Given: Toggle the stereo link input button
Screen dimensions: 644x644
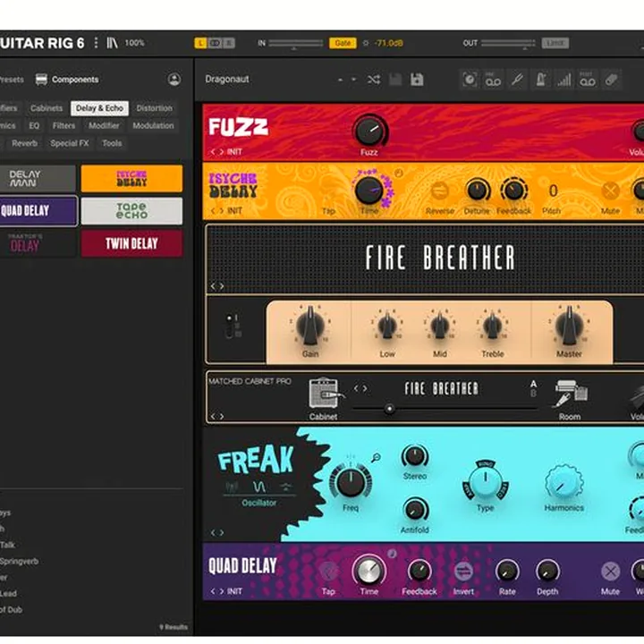Looking at the screenshot, I should tap(215, 43).
